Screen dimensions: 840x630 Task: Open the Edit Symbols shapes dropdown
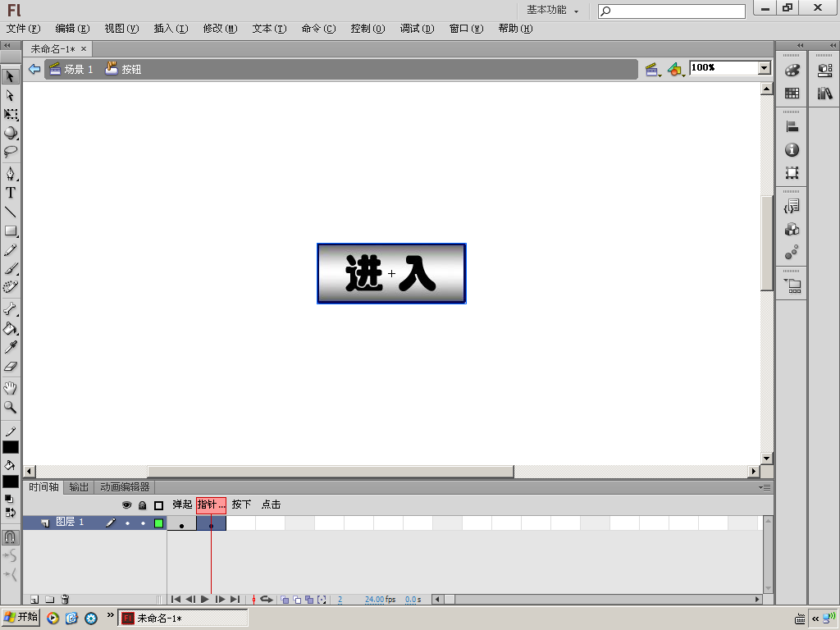676,69
